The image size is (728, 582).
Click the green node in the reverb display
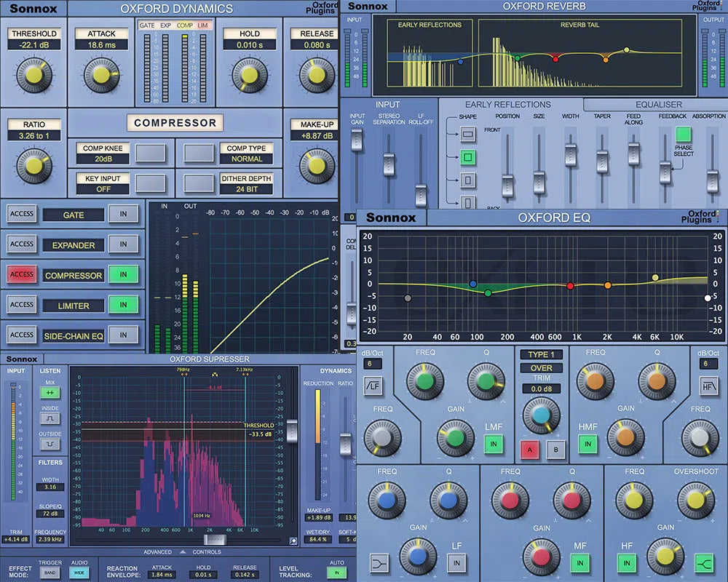click(517, 58)
